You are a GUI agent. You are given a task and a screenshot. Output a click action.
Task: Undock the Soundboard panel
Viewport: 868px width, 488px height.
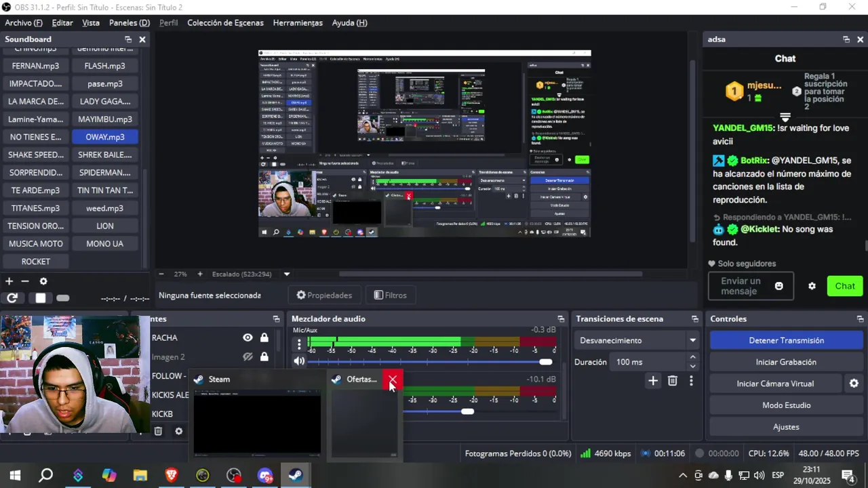coord(128,39)
